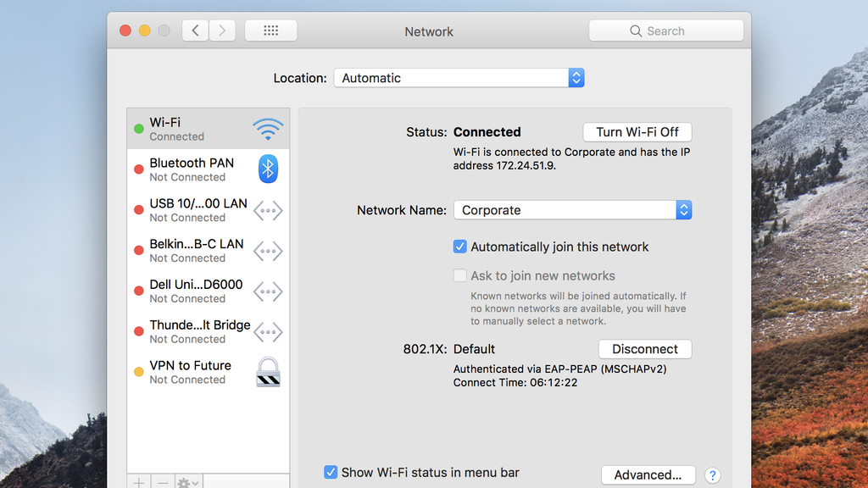Open the Network Name dropdown

tap(683, 210)
